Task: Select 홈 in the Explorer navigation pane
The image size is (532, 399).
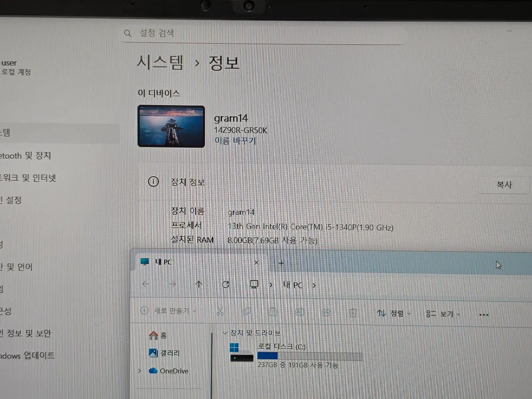Action: point(158,335)
